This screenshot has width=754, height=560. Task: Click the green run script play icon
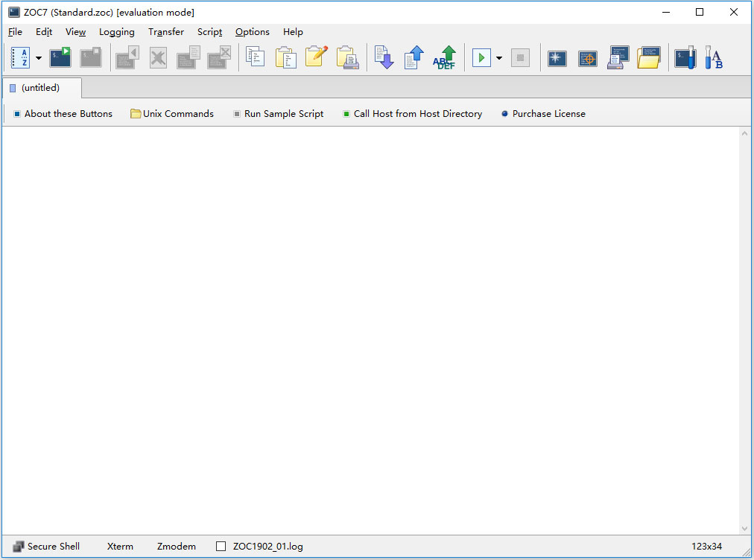click(x=481, y=57)
